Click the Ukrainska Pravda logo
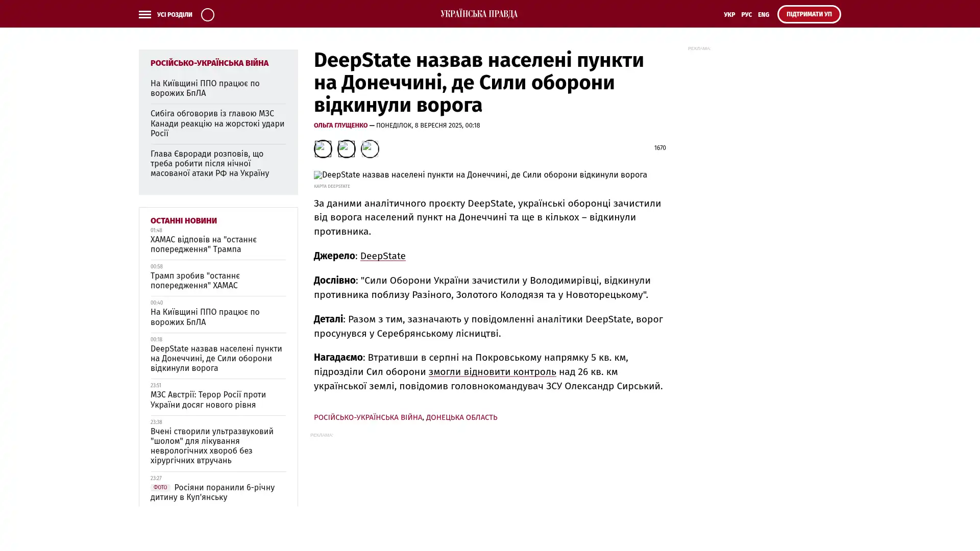 479,14
